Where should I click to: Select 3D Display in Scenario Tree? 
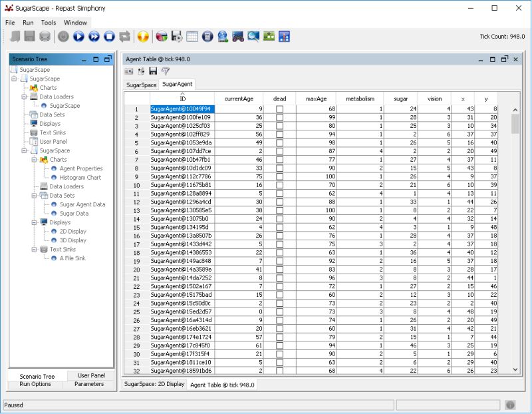[x=73, y=240]
